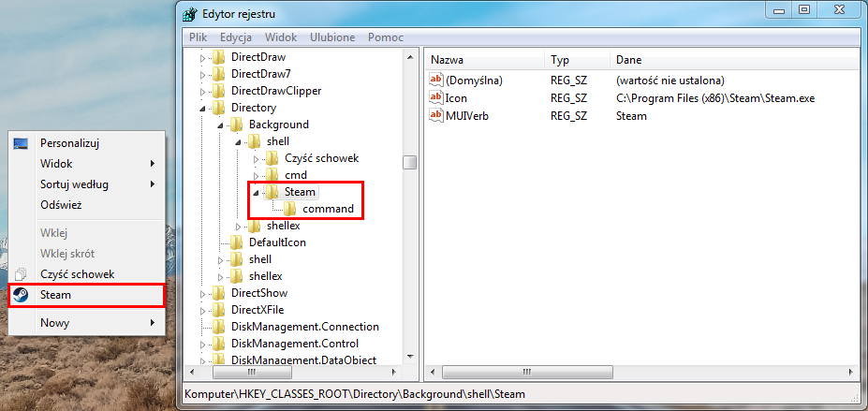Click the REG_SZ type of Icon row

click(568, 98)
